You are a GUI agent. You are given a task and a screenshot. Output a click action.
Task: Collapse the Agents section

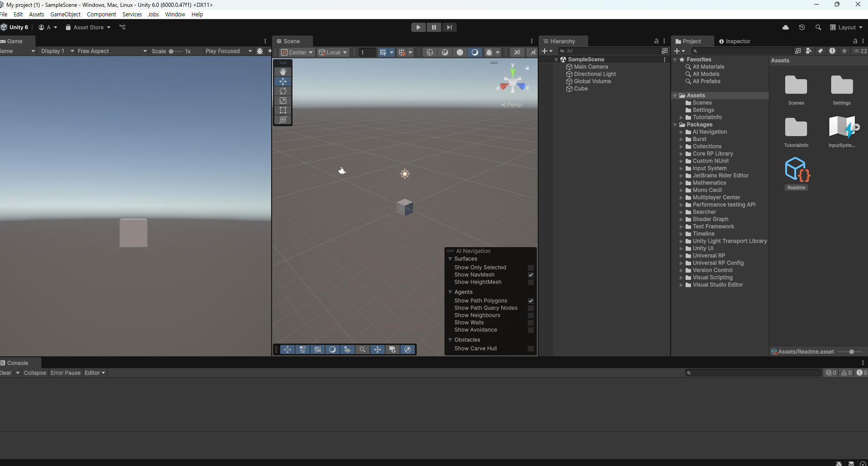[x=450, y=292]
